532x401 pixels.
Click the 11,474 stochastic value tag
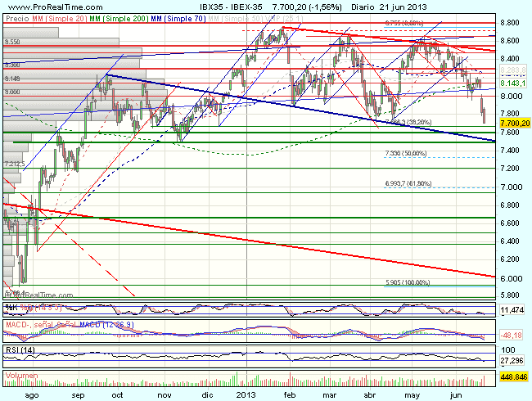click(512, 312)
